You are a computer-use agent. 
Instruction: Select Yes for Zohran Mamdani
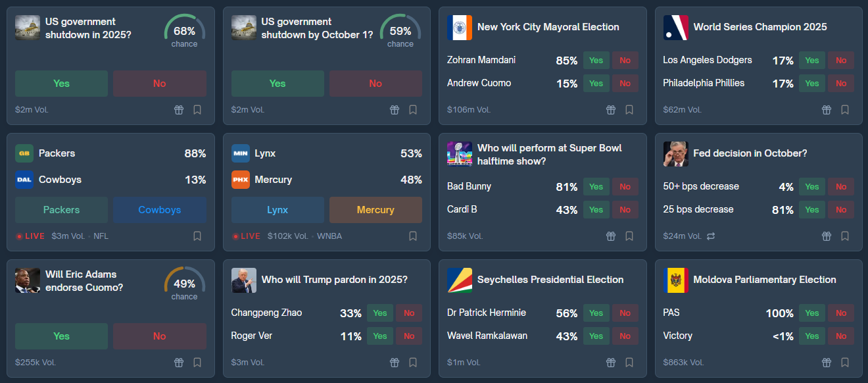point(596,61)
